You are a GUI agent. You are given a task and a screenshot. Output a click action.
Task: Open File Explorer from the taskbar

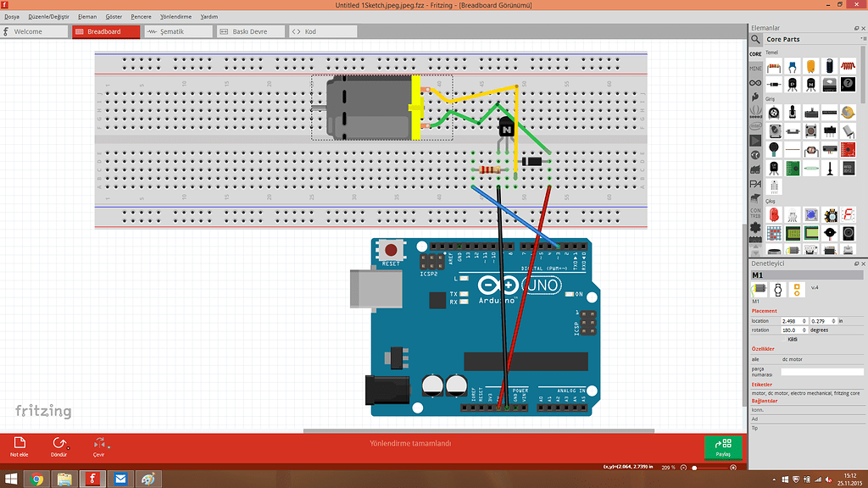(64, 479)
